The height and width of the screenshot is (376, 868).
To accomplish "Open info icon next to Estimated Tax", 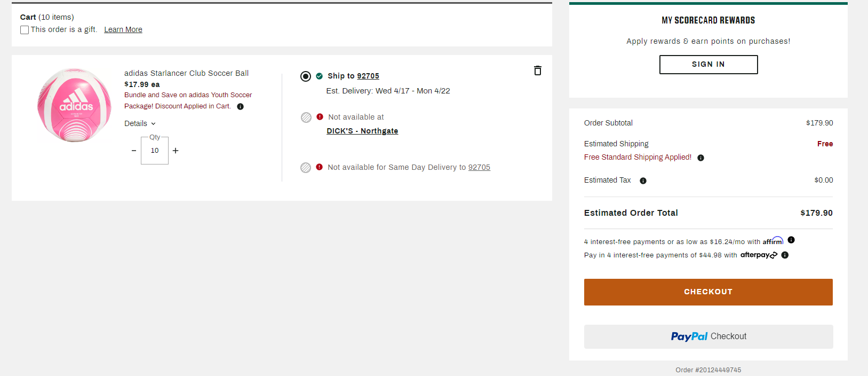I will [643, 181].
